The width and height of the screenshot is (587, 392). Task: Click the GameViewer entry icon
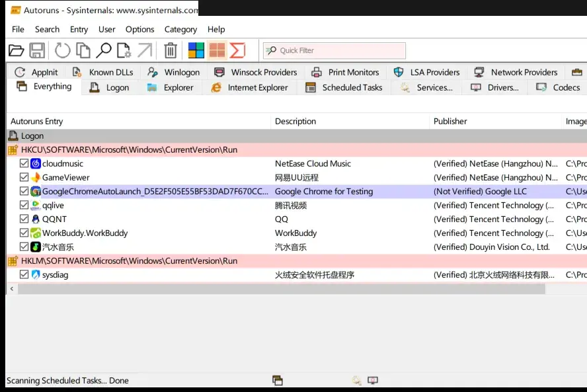[36, 177]
